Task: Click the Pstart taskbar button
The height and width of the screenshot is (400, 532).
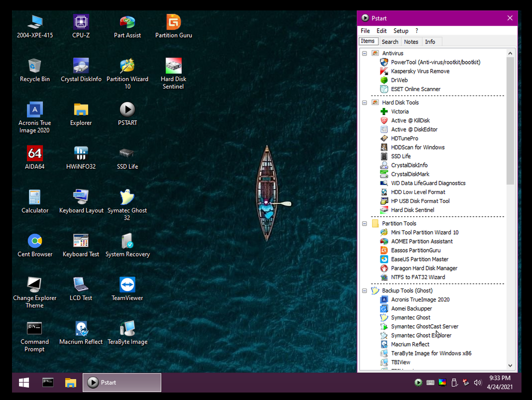Action: point(122,382)
